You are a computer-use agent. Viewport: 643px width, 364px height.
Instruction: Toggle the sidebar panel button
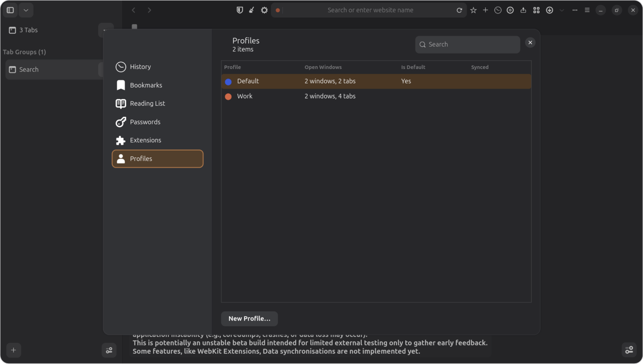point(10,10)
